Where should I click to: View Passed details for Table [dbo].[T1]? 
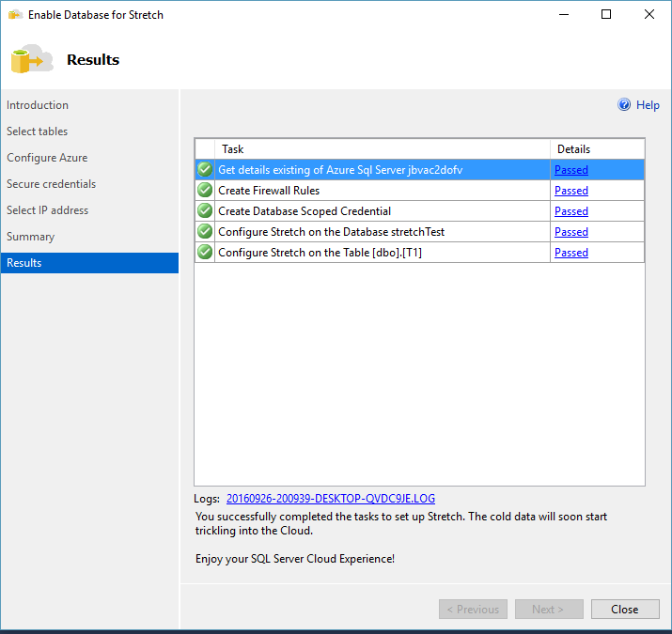coord(570,253)
